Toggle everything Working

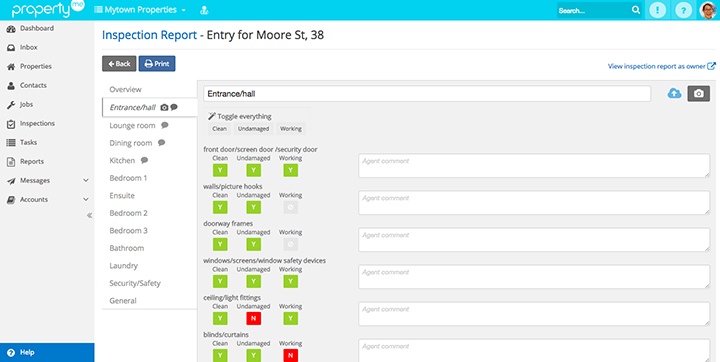pos(291,129)
